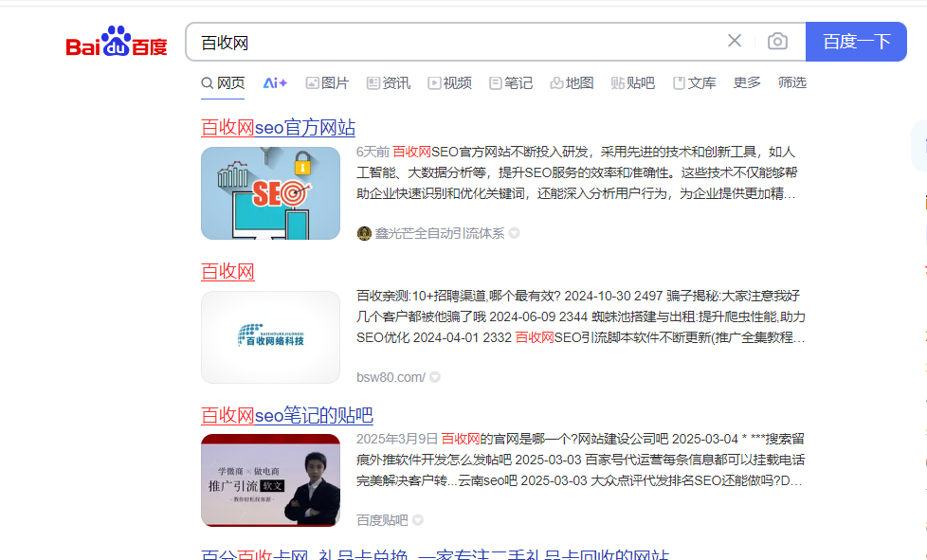The image size is (927, 560).
Task: Select the 网页 tab
Action: 223,83
